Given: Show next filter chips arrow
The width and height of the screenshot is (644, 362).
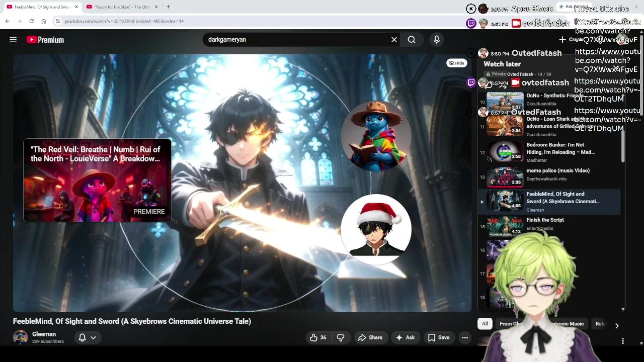Looking at the screenshot, I should coord(617,325).
